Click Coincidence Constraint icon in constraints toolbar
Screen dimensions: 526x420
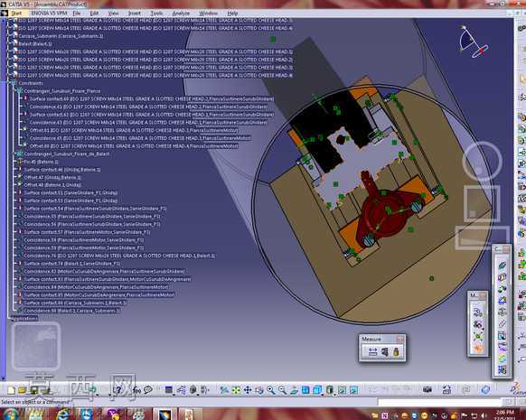tap(502, 266)
